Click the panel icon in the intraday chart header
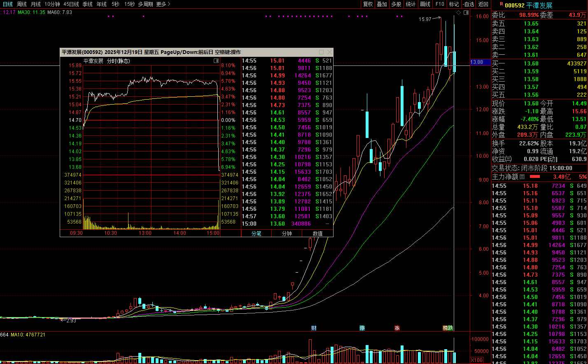The width and height of the screenshot is (588, 364). click(216, 61)
